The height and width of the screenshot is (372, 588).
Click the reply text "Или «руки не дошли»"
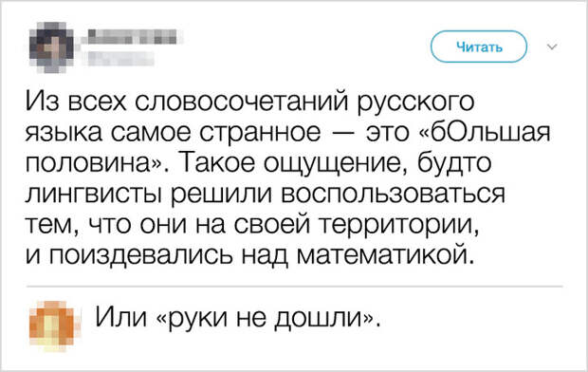[x=238, y=318]
